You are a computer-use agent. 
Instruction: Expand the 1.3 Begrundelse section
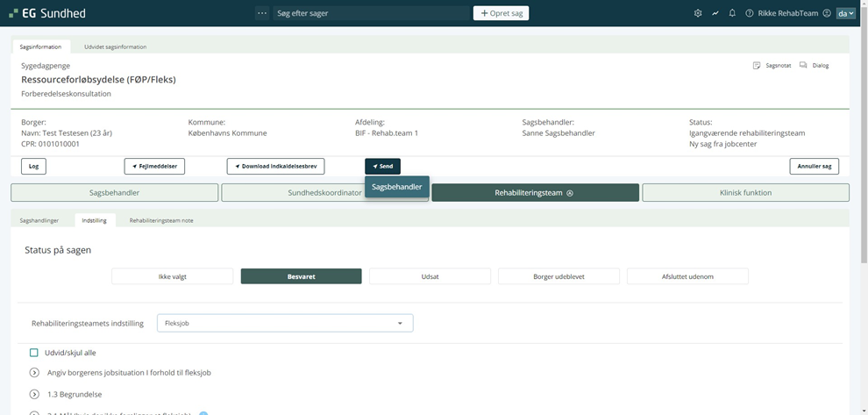34,395
